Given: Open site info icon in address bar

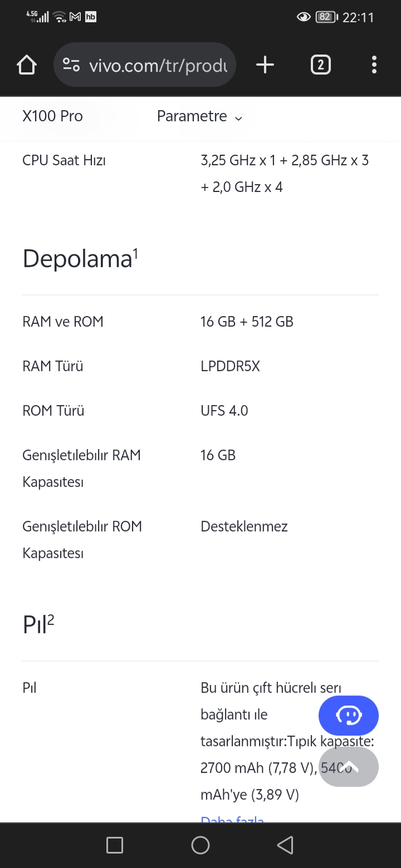Looking at the screenshot, I should pos(71,65).
